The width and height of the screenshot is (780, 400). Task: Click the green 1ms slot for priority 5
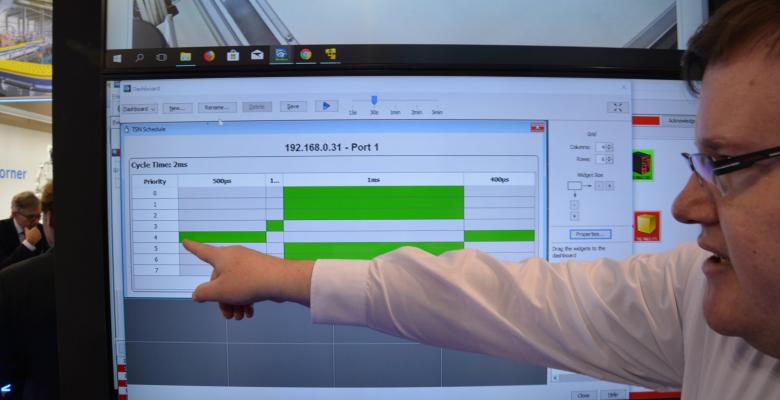point(374,247)
